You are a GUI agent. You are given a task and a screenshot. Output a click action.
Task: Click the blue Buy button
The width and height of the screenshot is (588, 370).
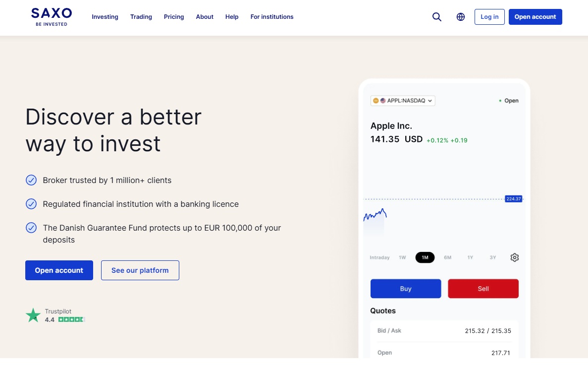pyautogui.click(x=406, y=289)
